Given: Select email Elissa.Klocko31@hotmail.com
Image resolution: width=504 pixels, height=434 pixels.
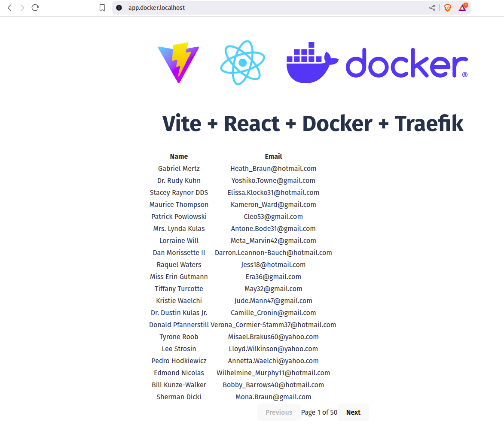Looking at the screenshot, I should tap(273, 192).
